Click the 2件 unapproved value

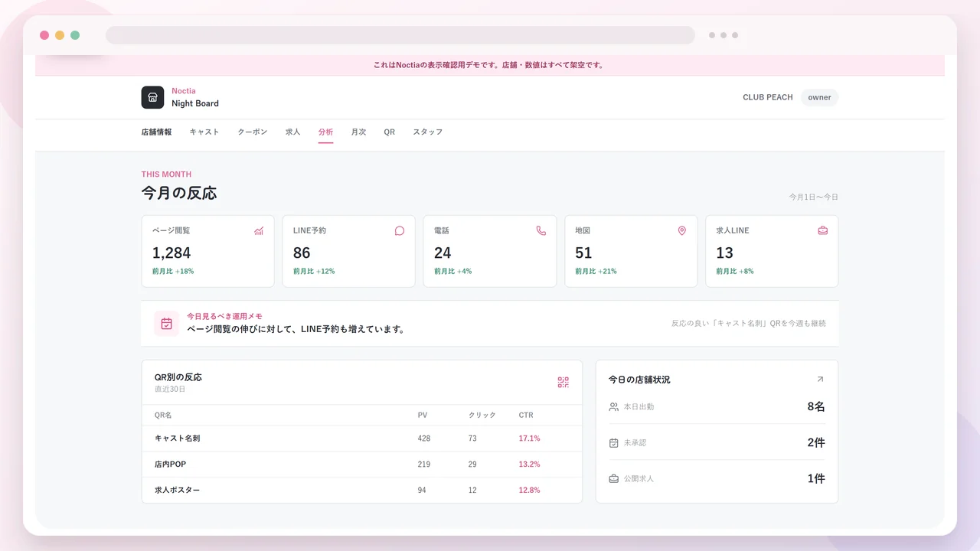(816, 443)
